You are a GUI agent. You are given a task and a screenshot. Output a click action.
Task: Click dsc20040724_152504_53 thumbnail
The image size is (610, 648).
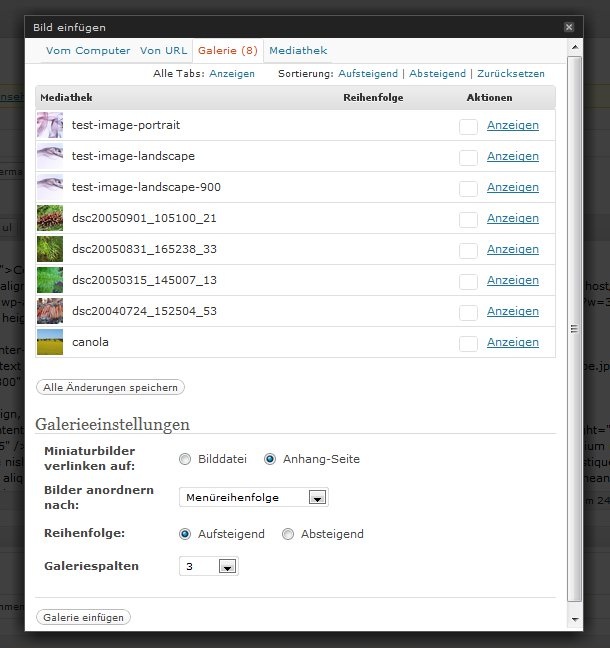[x=50, y=311]
